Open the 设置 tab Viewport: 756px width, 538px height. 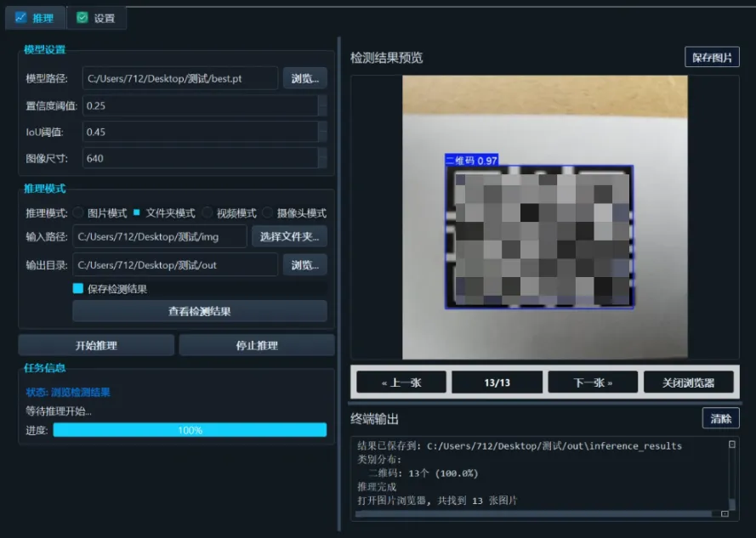(x=96, y=19)
